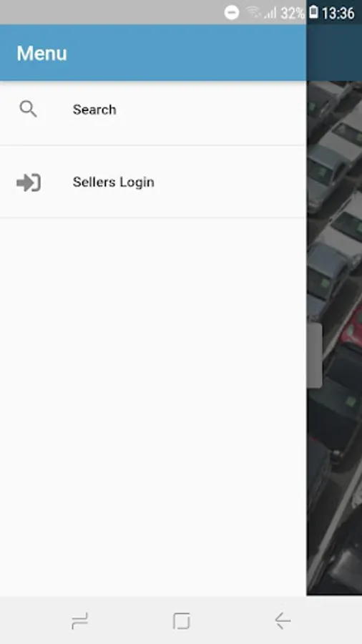Open Search from the menu label

pyautogui.click(x=94, y=109)
